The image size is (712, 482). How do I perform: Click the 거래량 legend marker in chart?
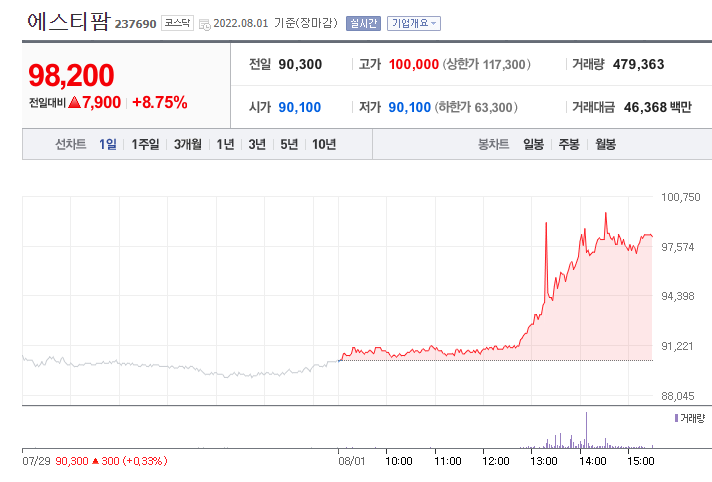click(676, 418)
